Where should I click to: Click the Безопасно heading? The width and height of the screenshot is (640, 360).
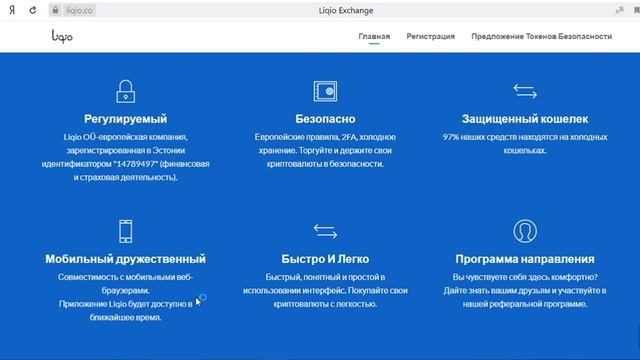325,119
